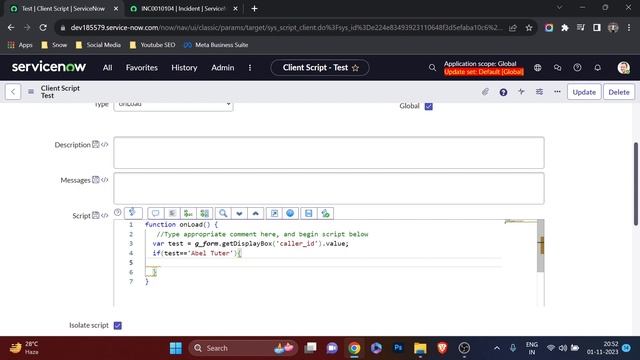
Task: Switch to the Test Client Script browser tab
Action: pyautogui.click(x=63, y=9)
